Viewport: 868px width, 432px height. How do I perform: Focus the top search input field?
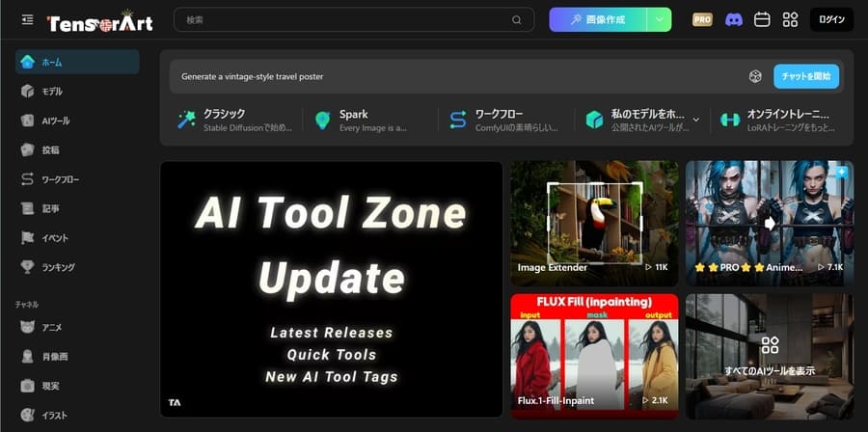click(354, 20)
